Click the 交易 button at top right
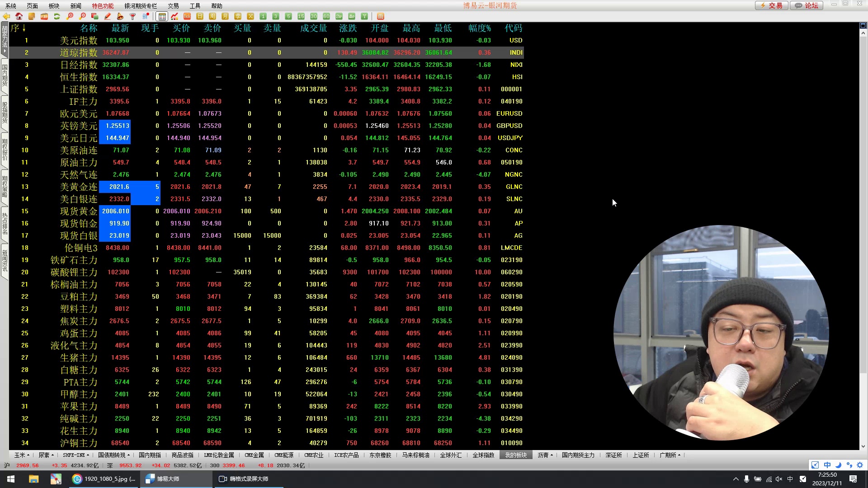 771,5
